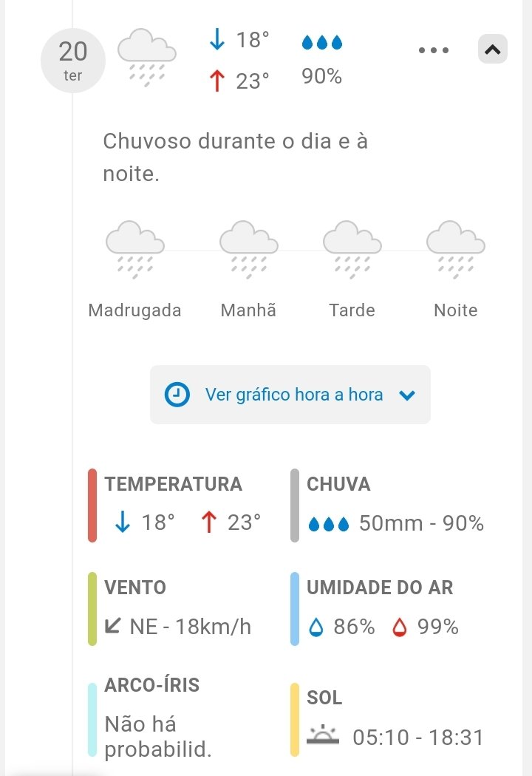This screenshot has height=776, width=532.
Task: Click the rainy cloud icon beside date 20
Action: 147,57
